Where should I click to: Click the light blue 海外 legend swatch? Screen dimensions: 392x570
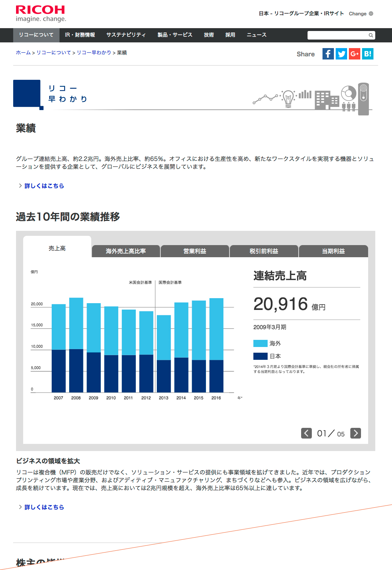(260, 343)
